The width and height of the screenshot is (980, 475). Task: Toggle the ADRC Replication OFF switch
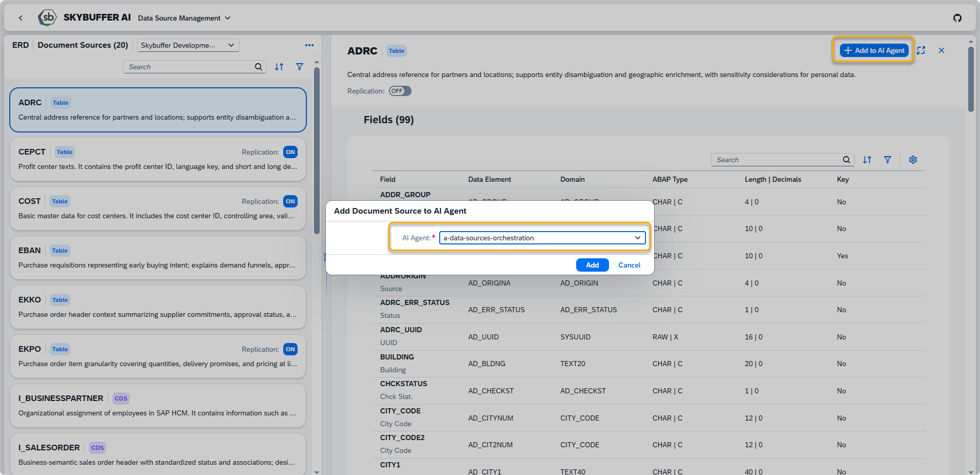(400, 91)
